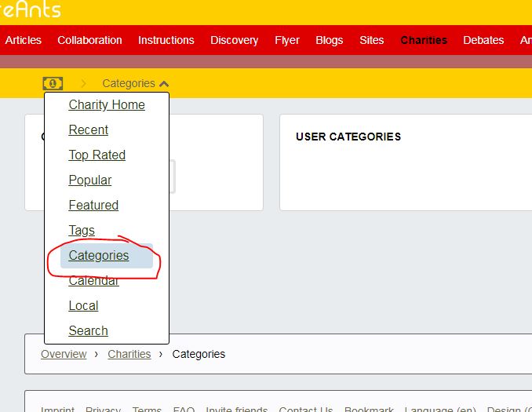Open Tags from the dropdown
532x412 pixels.
[x=82, y=231]
